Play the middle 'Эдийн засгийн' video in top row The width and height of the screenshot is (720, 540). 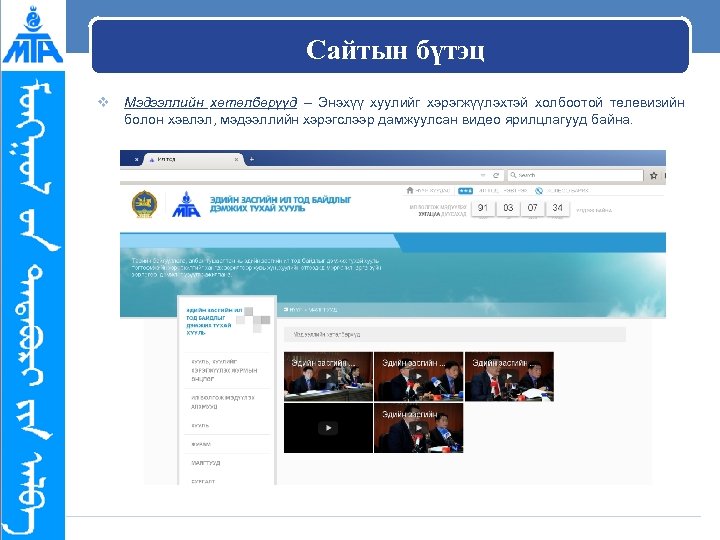coord(418,377)
